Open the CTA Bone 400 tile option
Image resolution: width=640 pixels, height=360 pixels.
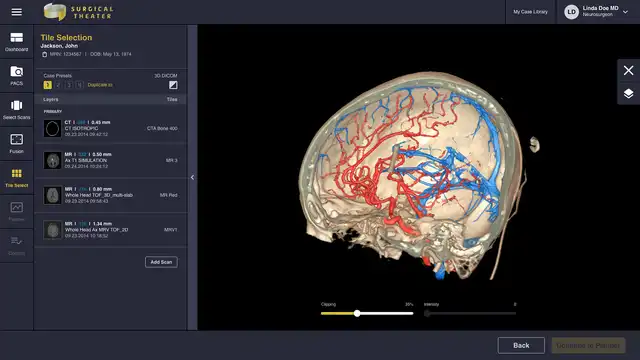click(162, 128)
